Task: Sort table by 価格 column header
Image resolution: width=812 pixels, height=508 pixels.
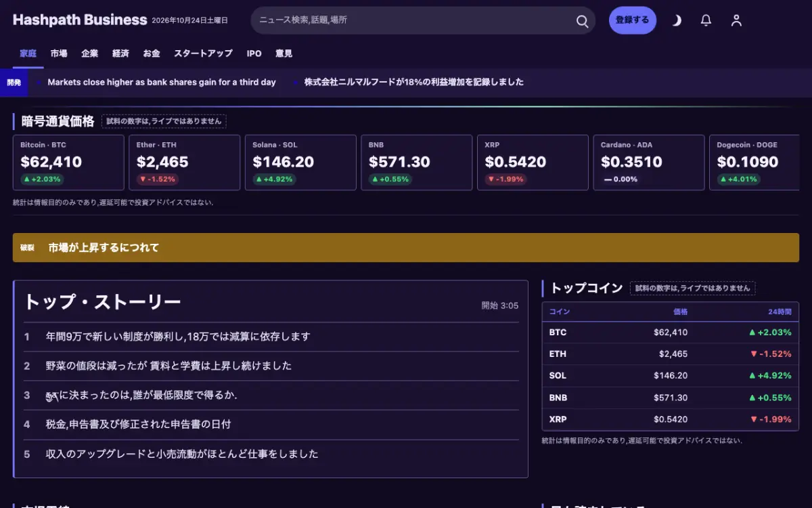Action: (x=680, y=312)
